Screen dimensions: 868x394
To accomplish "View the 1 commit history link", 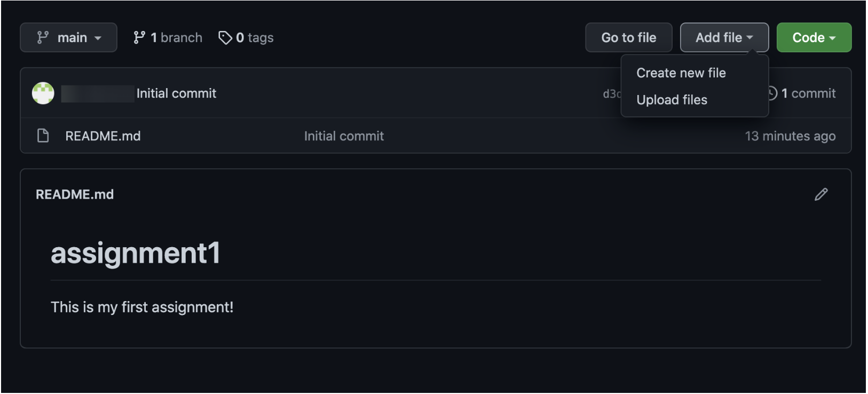I will pyautogui.click(x=808, y=93).
